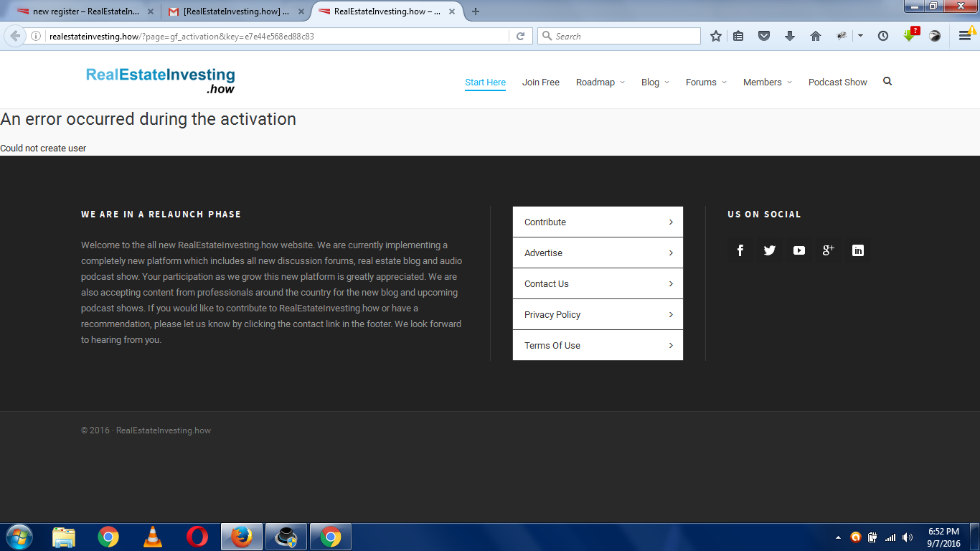Open the Downloads arrow icon
Screen dimensions: 980x551
(x=790, y=36)
